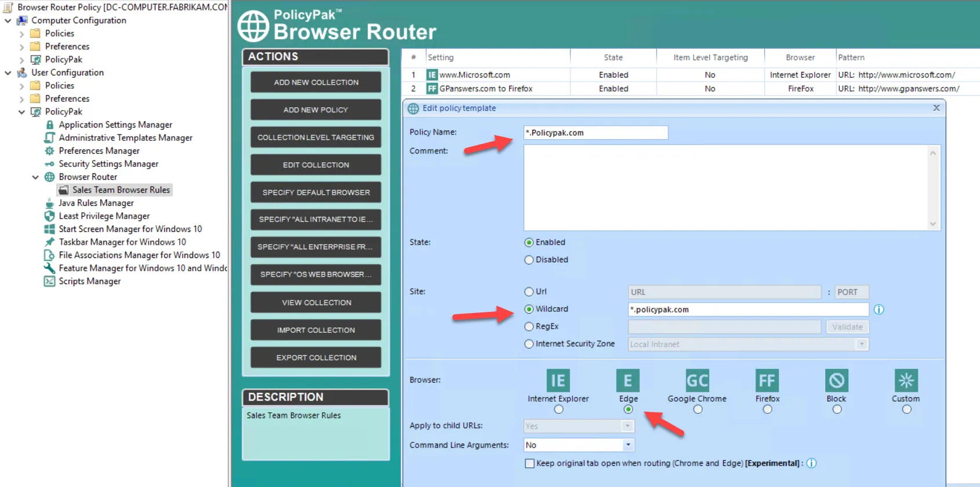Click the Preferences Manager gear icon
980x487 pixels.
pos(50,151)
